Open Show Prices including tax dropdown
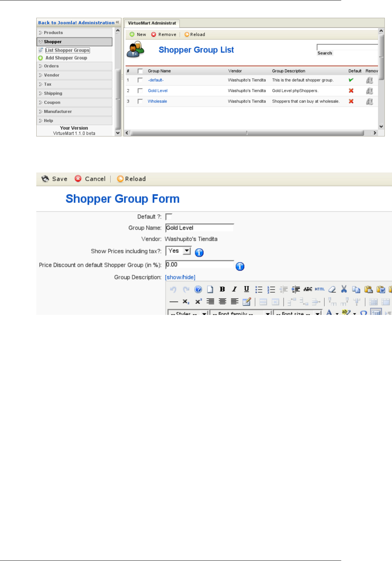The height and width of the screenshot is (561, 392). coord(178,251)
